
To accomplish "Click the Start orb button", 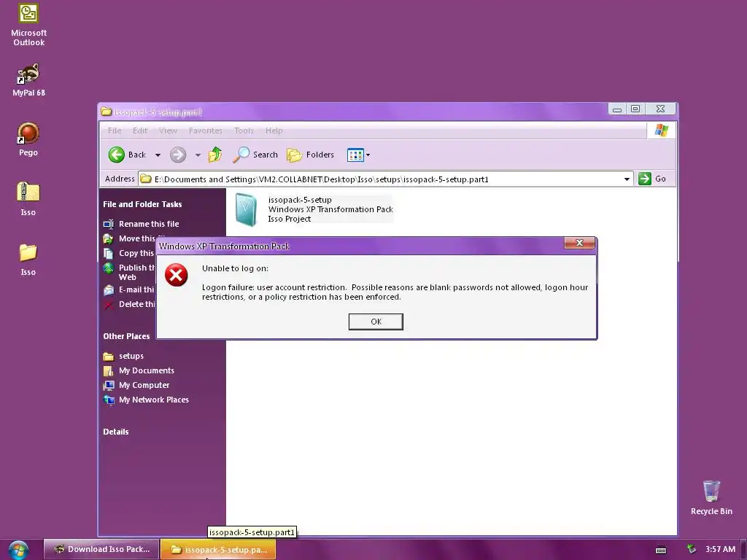I will click(x=18, y=550).
